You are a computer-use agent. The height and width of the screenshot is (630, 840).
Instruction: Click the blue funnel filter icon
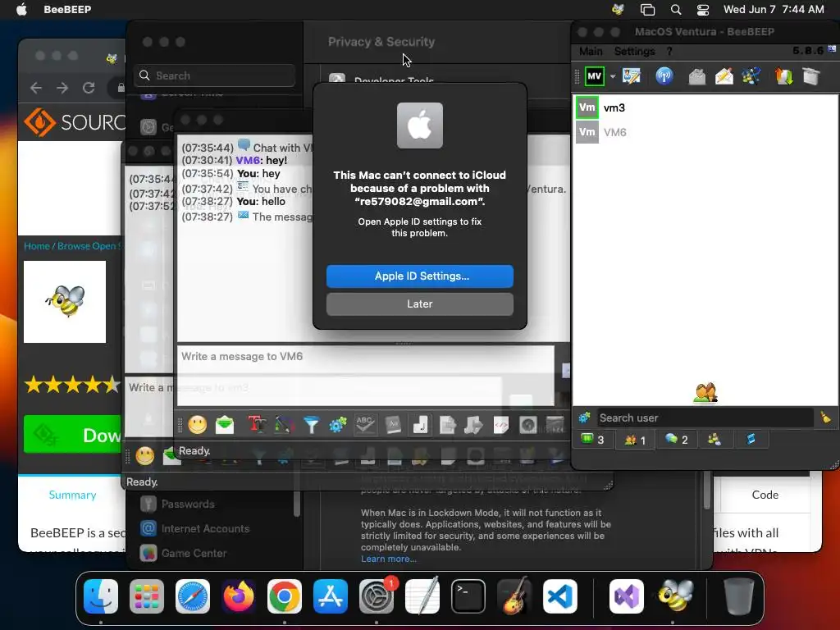click(311, 426)
